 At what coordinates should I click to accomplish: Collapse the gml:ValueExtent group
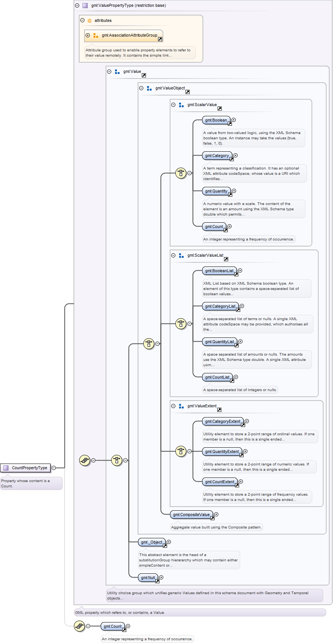pyautogui.click(x=173, y=406)
